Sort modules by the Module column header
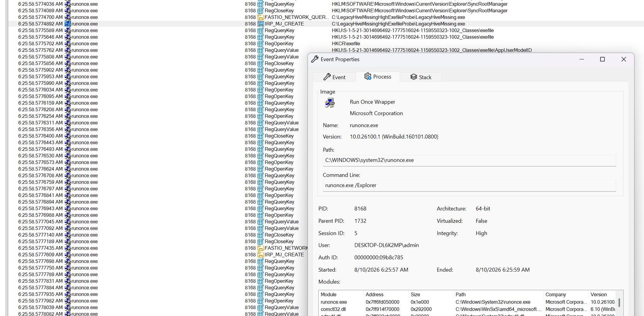 [x=341, y=294]
